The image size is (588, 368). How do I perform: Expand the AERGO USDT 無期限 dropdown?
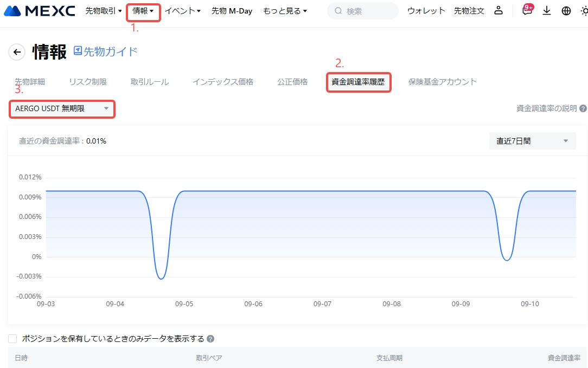point(62,109)
